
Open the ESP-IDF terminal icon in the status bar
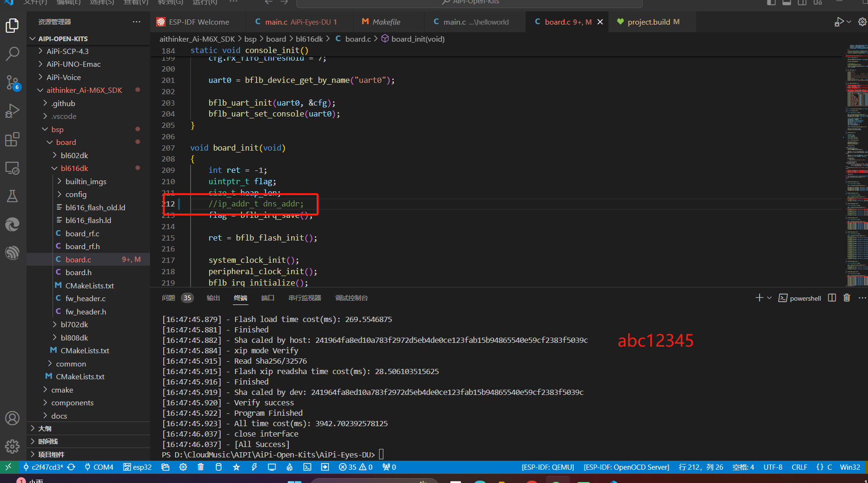click(x=307, y=467)
